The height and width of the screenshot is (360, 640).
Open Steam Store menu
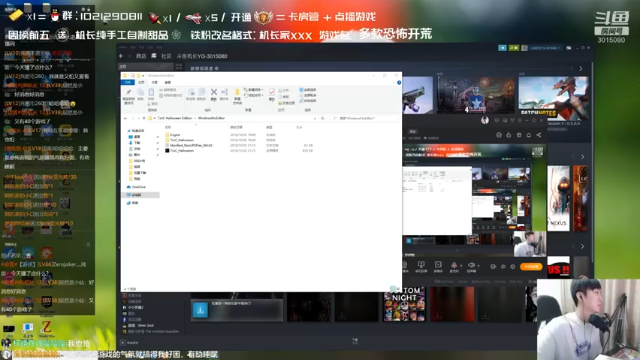[x=141, y=56]
